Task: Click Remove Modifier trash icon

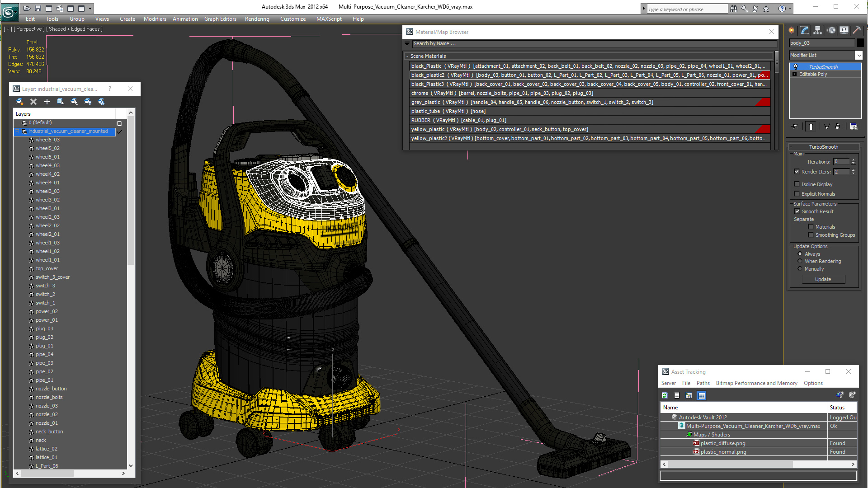Action: coord(838,127)
